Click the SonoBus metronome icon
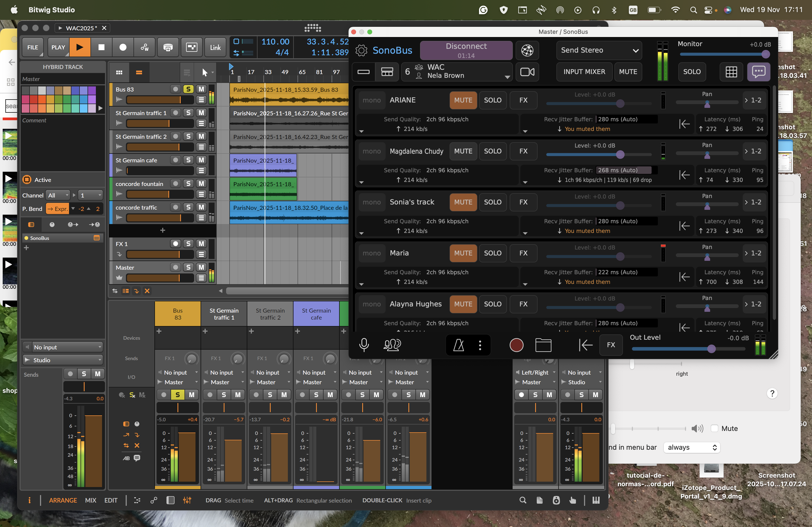This screenshot has height=527, width=812. click(458, 345)
